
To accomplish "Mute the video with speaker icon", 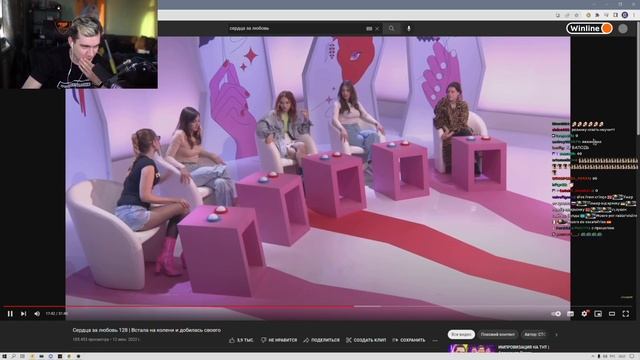I will (37, 313).
